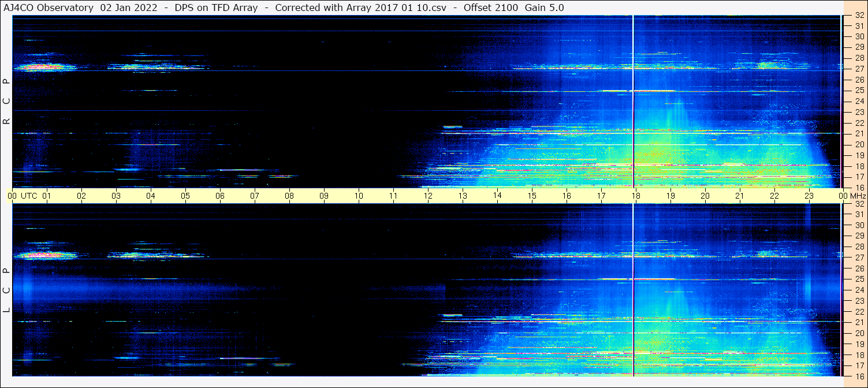Click hour '23' on the time axis
Screen dimensions: 868x388
(x=809, y=196)
